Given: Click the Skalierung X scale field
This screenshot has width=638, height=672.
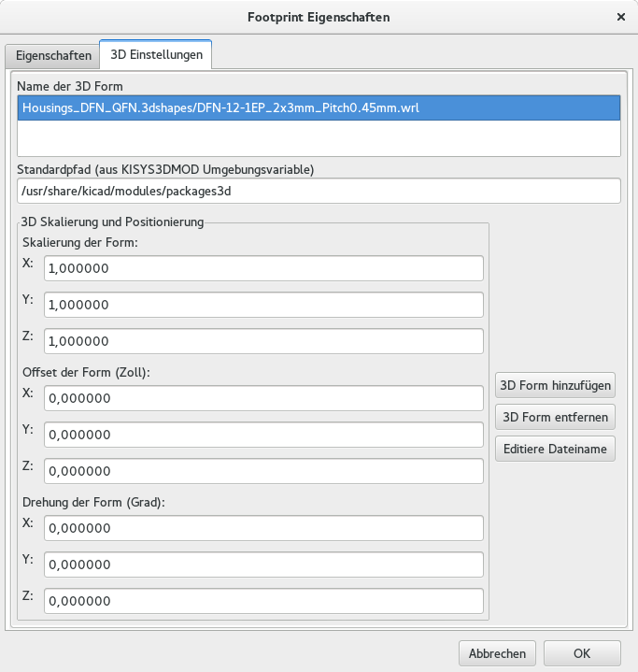Looking at the screenshot, I should tap(263, 268).
